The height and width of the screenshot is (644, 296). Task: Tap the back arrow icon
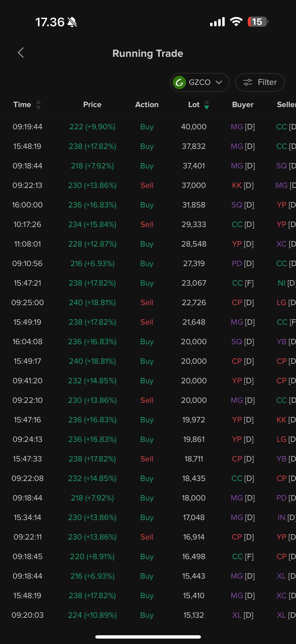(21, 53)
